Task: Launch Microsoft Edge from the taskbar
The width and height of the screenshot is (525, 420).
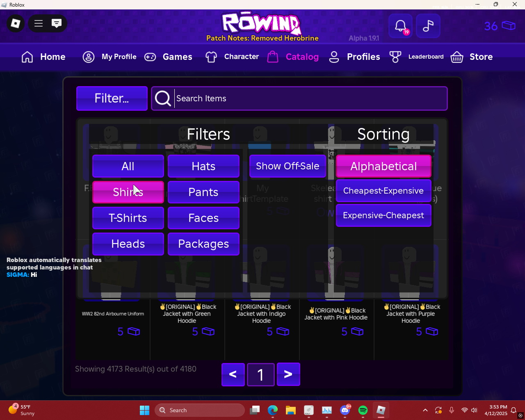Action: [x=273, y=410]
